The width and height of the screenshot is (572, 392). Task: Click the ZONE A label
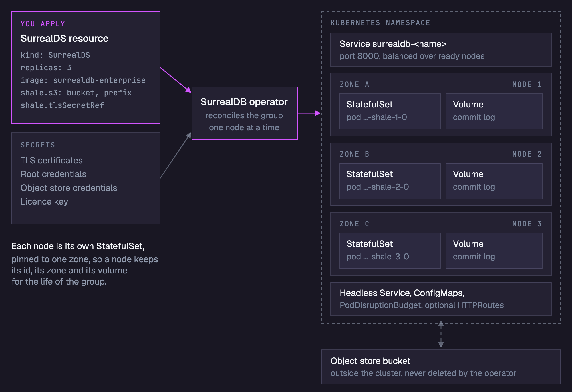coord(354,84)
